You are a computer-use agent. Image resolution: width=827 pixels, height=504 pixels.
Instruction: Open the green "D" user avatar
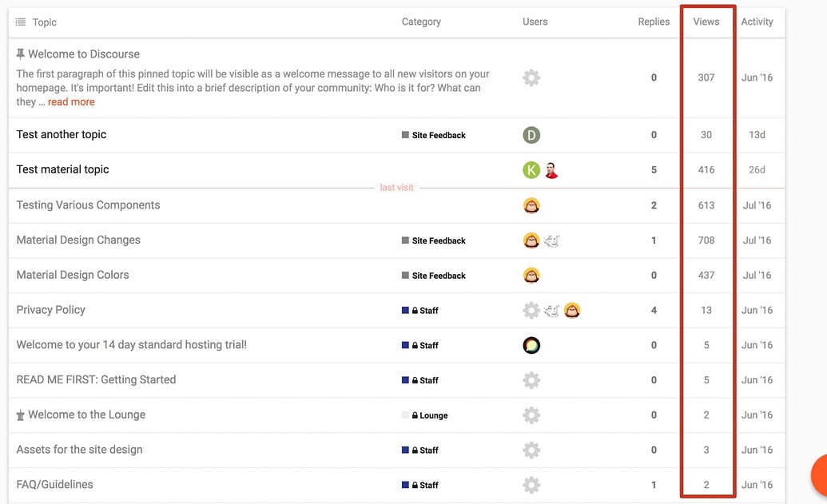tap(531, 135)
